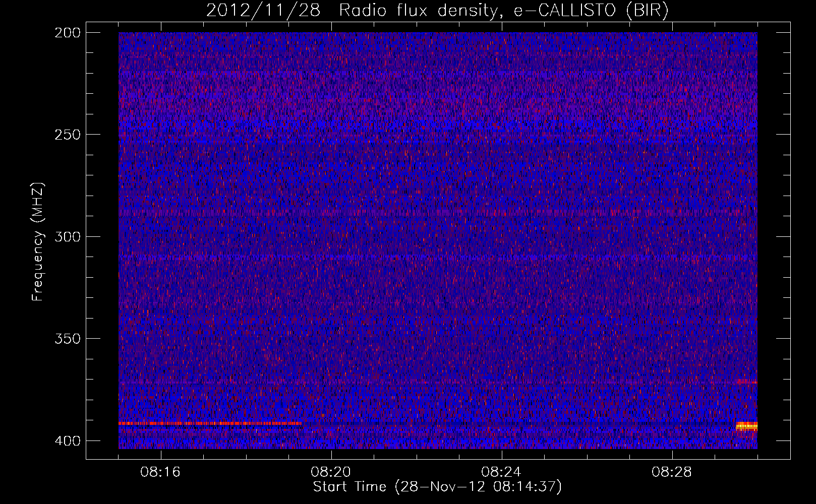Click the 350 frequency tick label
The width and height of the screenshot is (816, 504).
click(x=67, y=339)
